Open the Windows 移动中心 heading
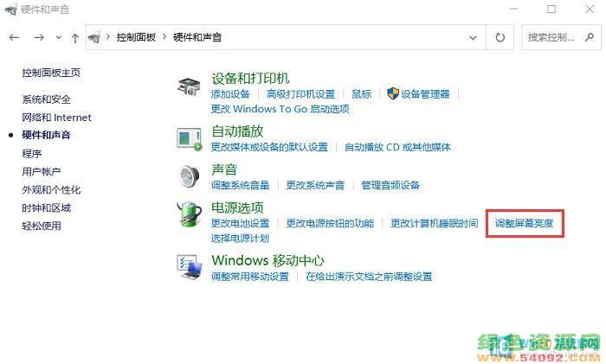 (268, 260)
